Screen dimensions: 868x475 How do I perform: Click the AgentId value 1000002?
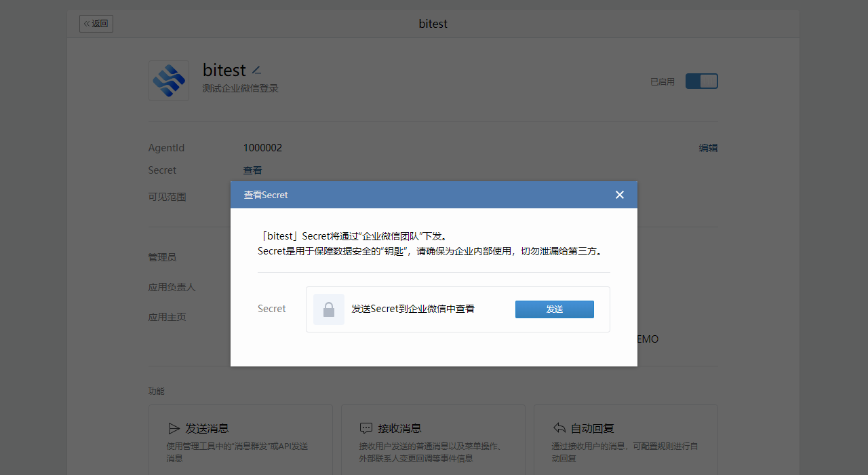pos(262,147)
